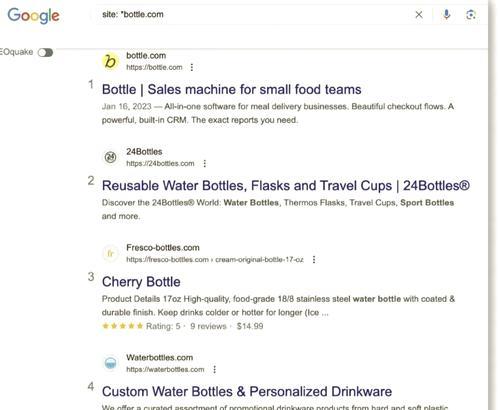This screenshot has width=500, height=410.
Task: Open more options for bottle.com result
Action: coord(192,67)
